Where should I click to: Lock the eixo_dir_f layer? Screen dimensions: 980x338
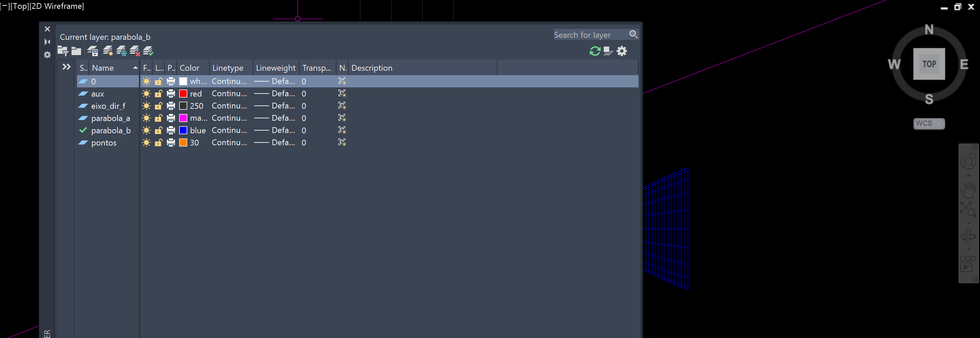159,105
